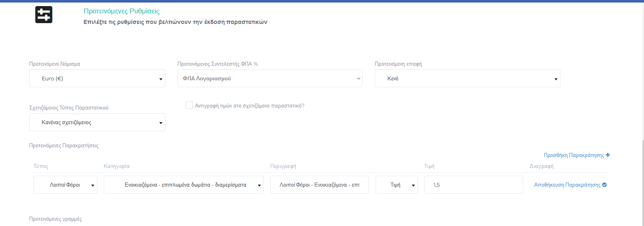The width and height of the screenshot is (644, 226).
Task: Click the Τύπος column header
Action: 41,166
